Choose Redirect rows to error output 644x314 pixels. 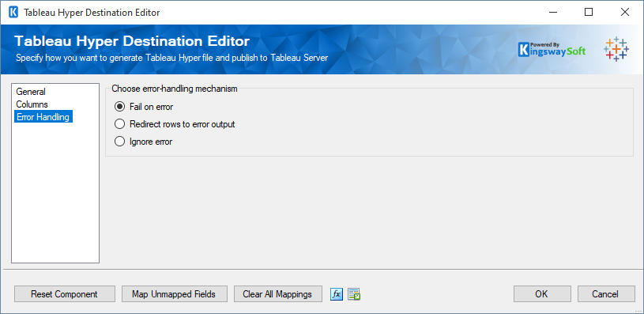click(175, 124)
